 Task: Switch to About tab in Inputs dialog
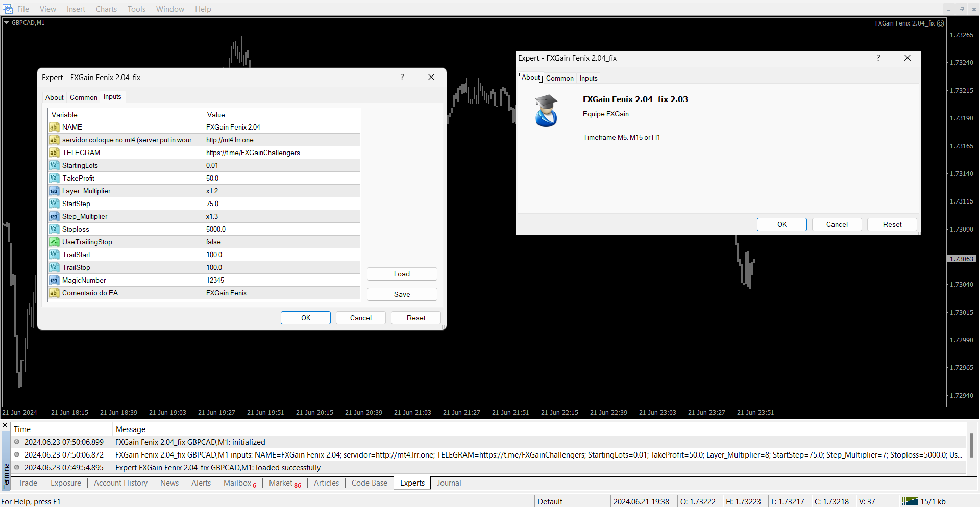pyautogui.click(x=55, y=97)
